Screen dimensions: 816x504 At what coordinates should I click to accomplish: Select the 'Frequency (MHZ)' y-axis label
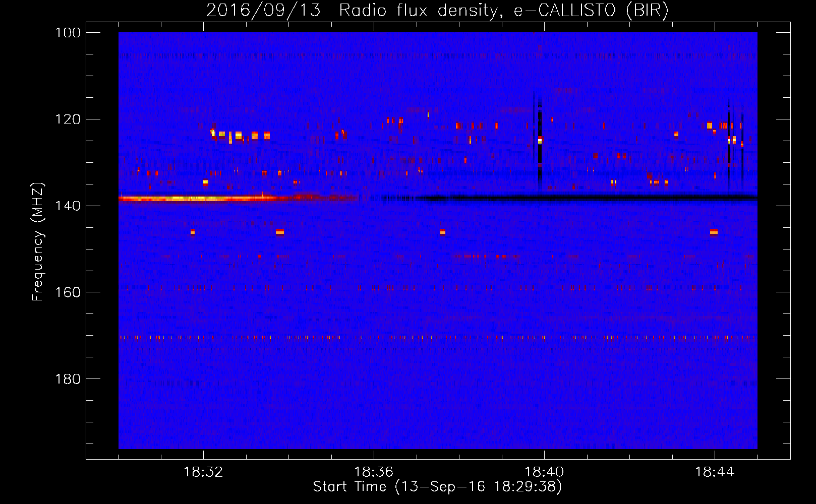38,241
